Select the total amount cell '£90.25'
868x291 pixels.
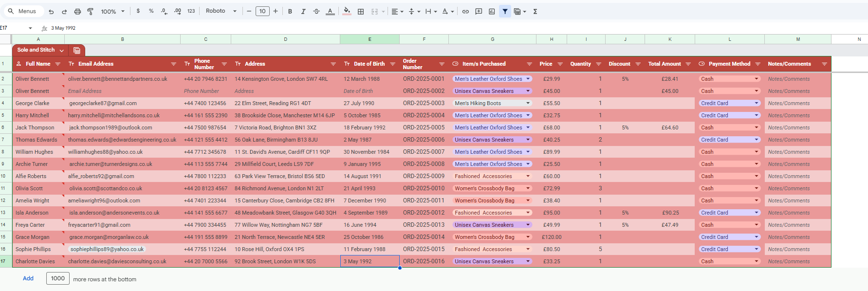point(670,213)
